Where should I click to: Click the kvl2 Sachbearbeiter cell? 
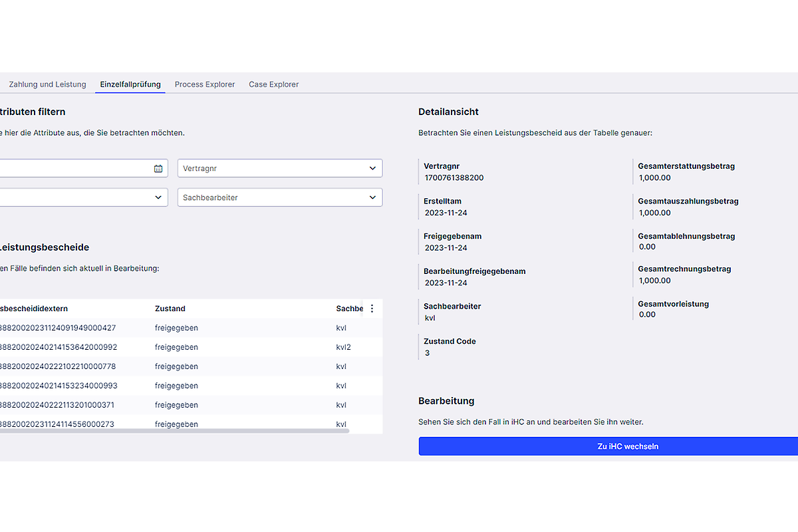coord(343,347)
